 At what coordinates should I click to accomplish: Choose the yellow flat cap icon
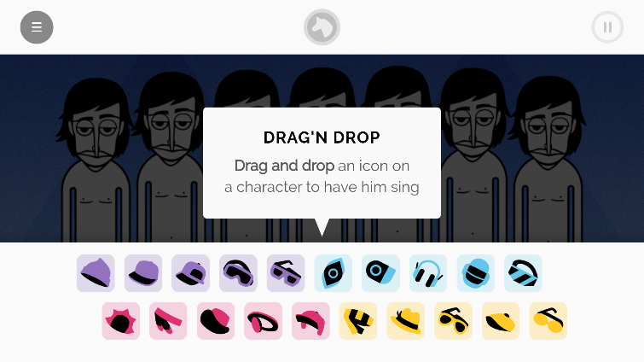point(501,321)
